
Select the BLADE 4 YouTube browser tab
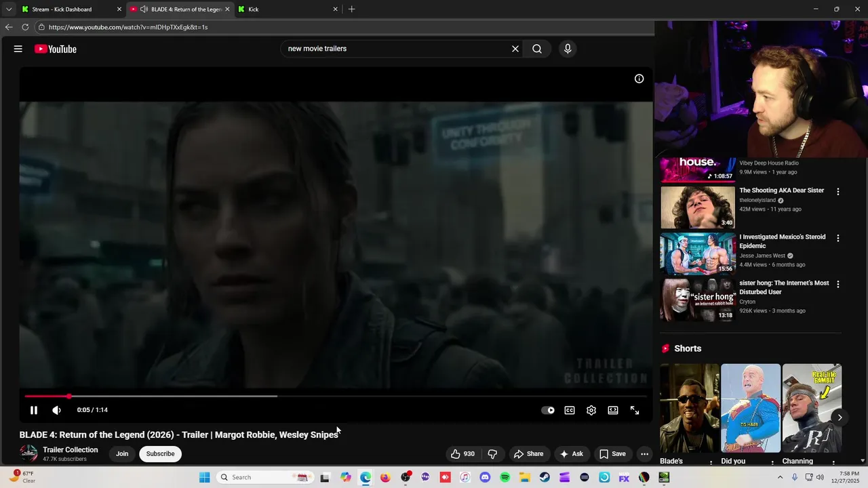tap(180, 9)
